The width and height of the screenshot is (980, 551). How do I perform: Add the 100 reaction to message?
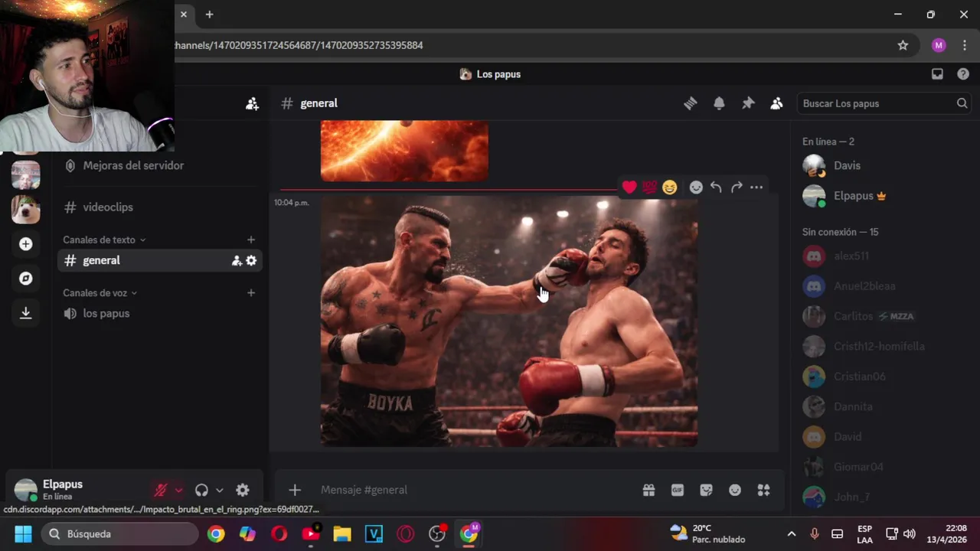(x=649, y=187)
